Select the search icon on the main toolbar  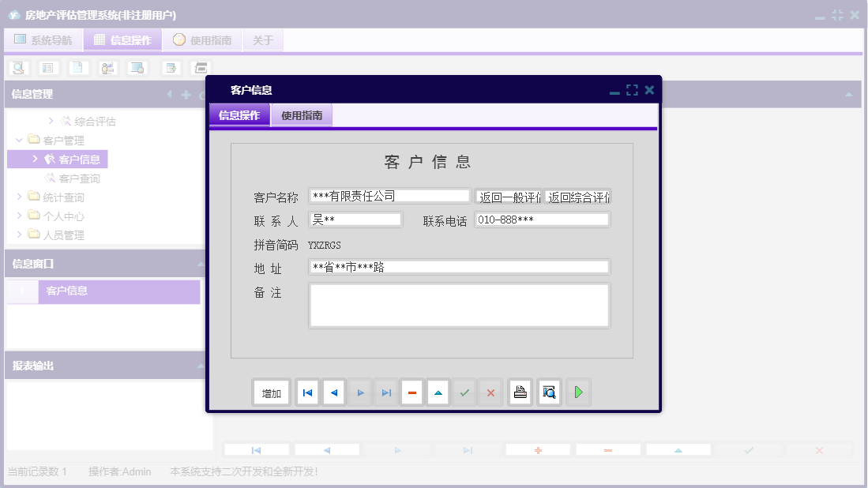click(x=17, y=68)
